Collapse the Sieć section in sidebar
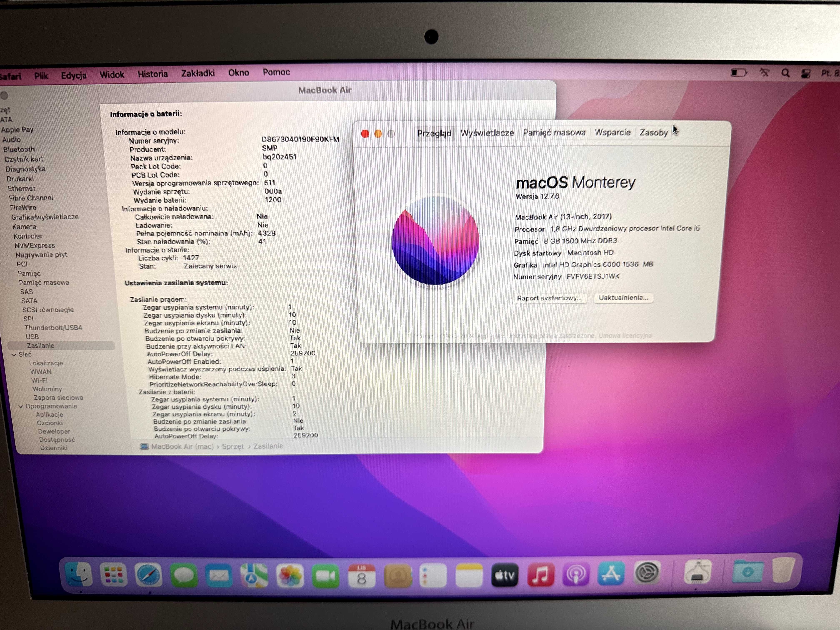Screen dimensions: 840x630 [x=14, y=355]
